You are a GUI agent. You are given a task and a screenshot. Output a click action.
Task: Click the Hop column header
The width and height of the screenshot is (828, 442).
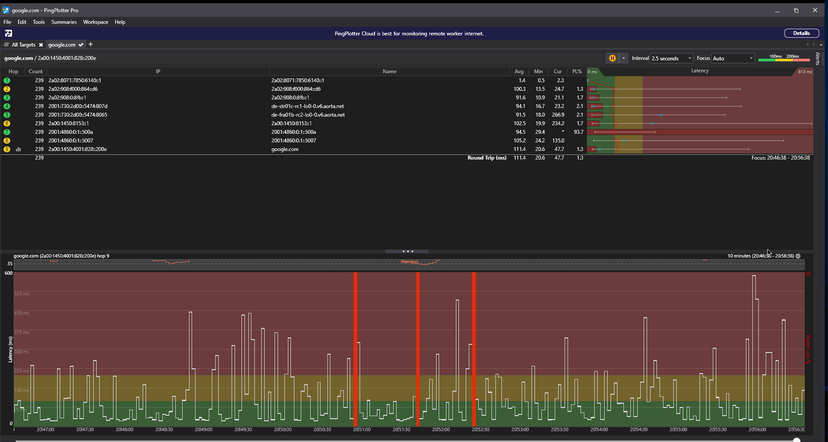[13, 71]
